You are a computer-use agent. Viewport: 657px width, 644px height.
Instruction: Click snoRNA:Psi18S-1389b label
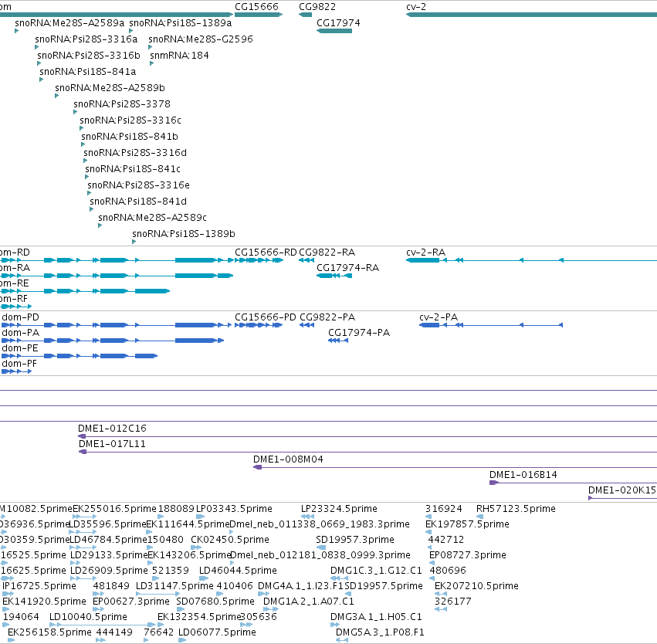184,234
